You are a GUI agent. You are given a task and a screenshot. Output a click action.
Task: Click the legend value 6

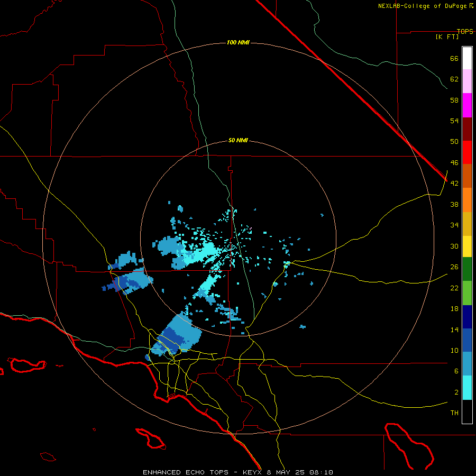[456, 371]
